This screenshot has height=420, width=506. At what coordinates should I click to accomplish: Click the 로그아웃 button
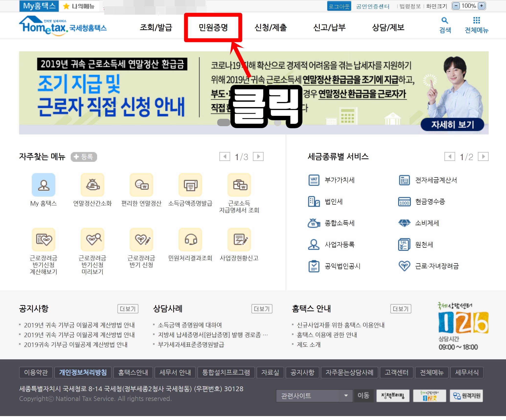(339, 6)
